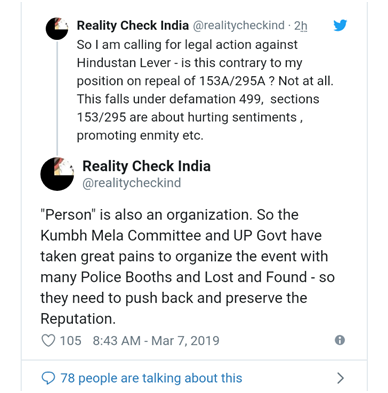Open 78 people are talking about this

(x=151, y=378)
